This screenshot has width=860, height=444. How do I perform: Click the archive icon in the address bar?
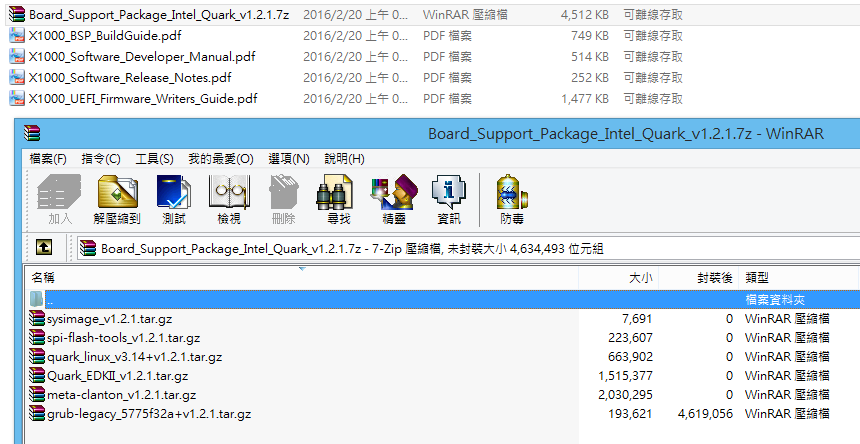pyautogui.click(x=88, y=248)
